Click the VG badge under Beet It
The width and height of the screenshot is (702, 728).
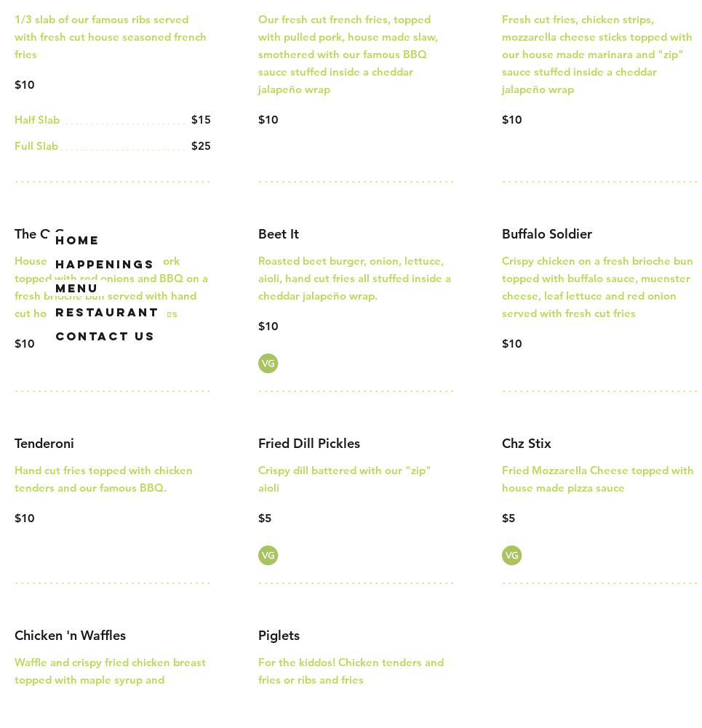click(x=268, y=364)
